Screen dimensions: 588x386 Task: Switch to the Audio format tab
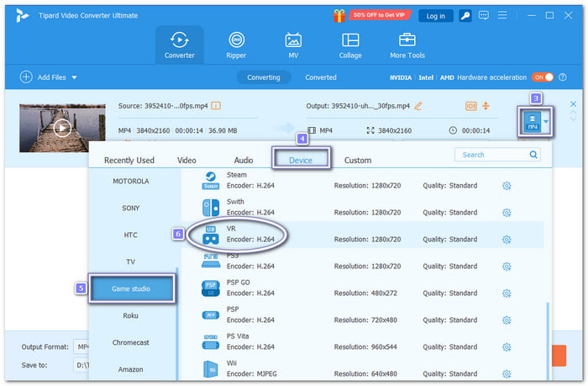pos(244,160)
